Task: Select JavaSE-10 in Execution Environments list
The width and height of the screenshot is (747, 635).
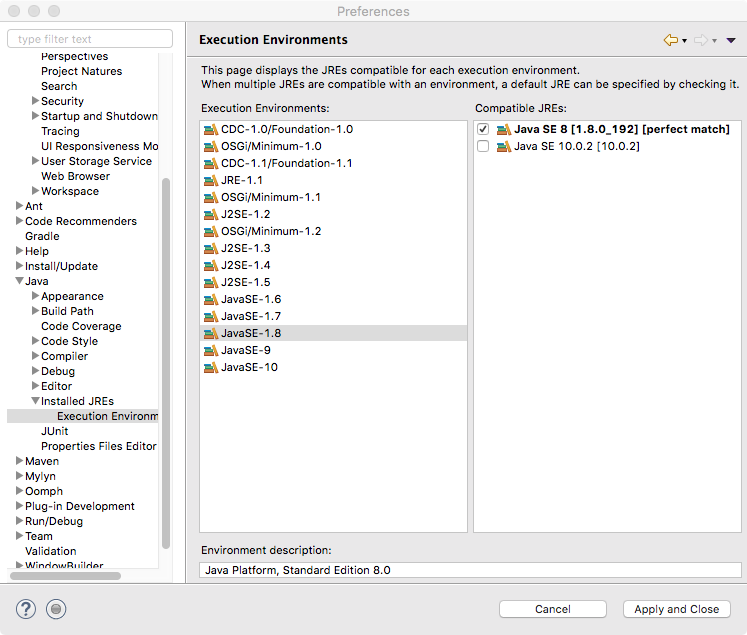Action: pos(249,368)
